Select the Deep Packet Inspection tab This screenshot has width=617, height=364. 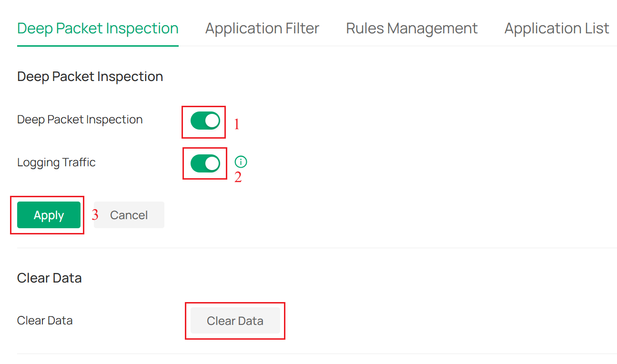(x=97, y=28)
